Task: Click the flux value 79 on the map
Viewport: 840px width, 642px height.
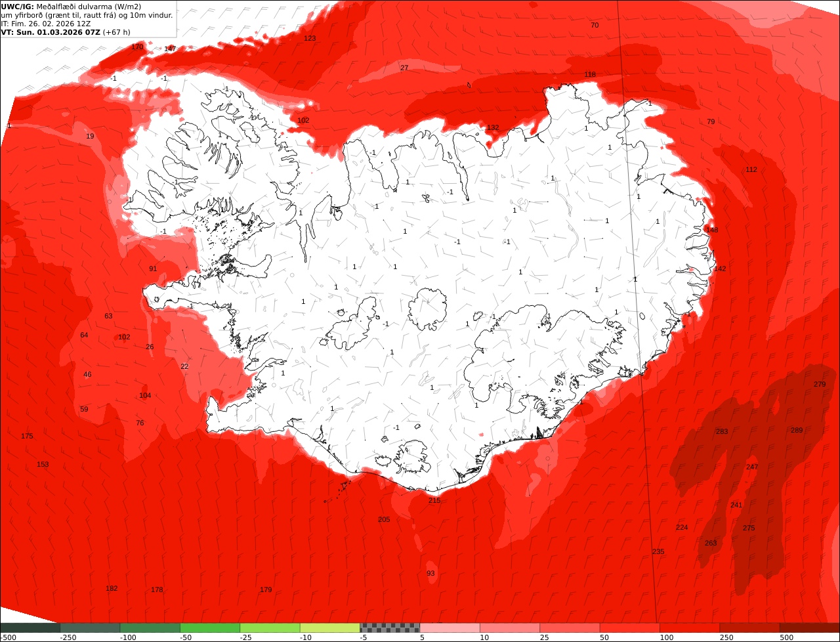Action: [711, 122]
